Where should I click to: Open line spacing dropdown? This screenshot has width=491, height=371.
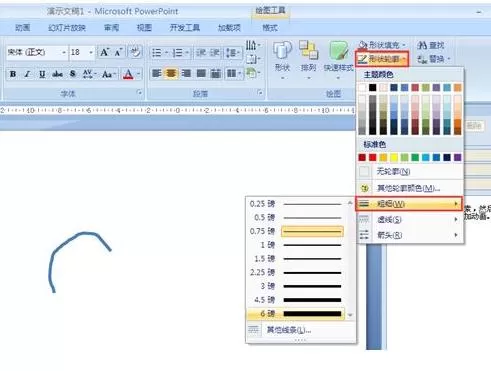[x=233, y=53]
